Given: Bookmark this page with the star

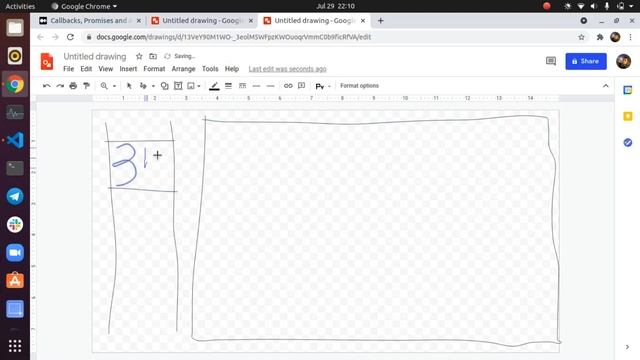Looking at the screenshot, I should (581, 37).
